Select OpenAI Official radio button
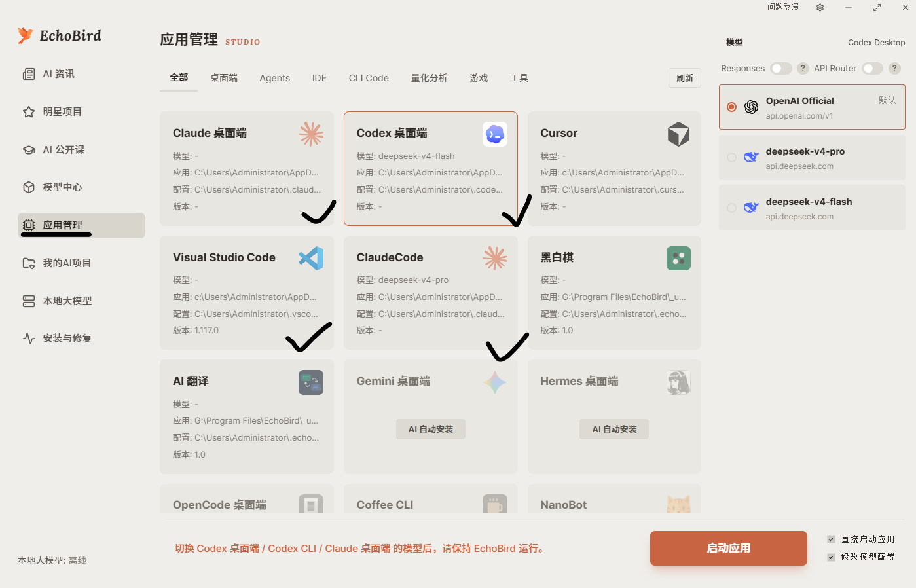The image size is (916, 588). (731, 107)
